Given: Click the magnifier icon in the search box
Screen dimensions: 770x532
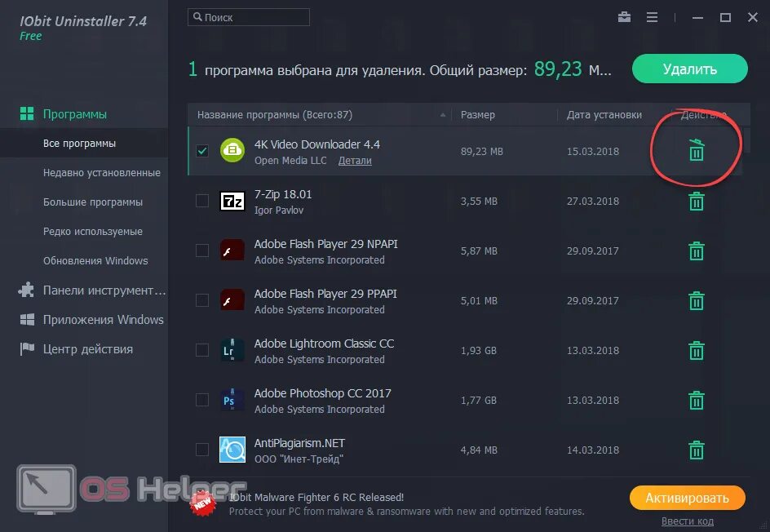Looking at the screenshot, I should pos(197,16).
